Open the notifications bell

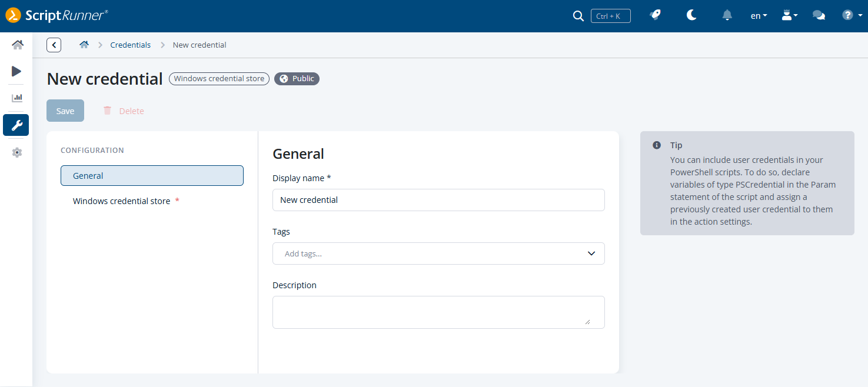pyautogui.click(x=727, y=15)
